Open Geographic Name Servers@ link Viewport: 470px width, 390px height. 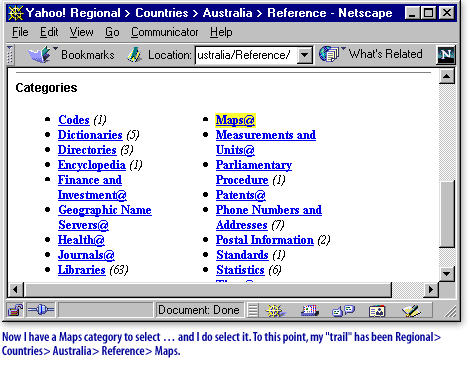(105, 217)
